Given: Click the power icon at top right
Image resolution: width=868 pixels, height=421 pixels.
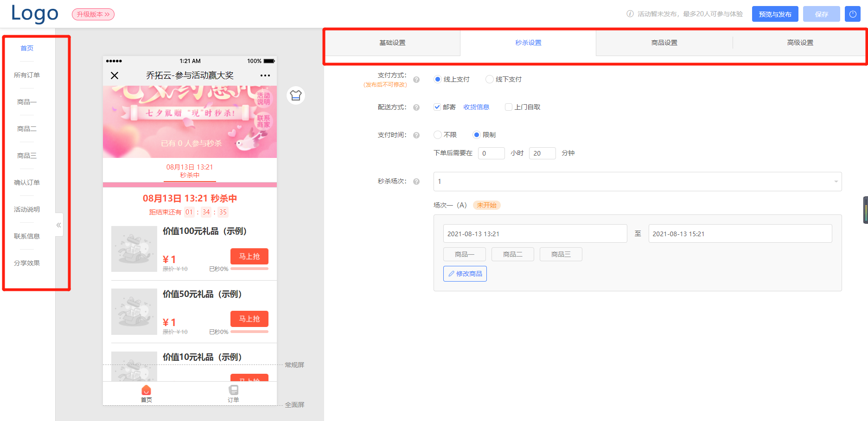Looking at the screenshot, I should click(x=852, y=13).
